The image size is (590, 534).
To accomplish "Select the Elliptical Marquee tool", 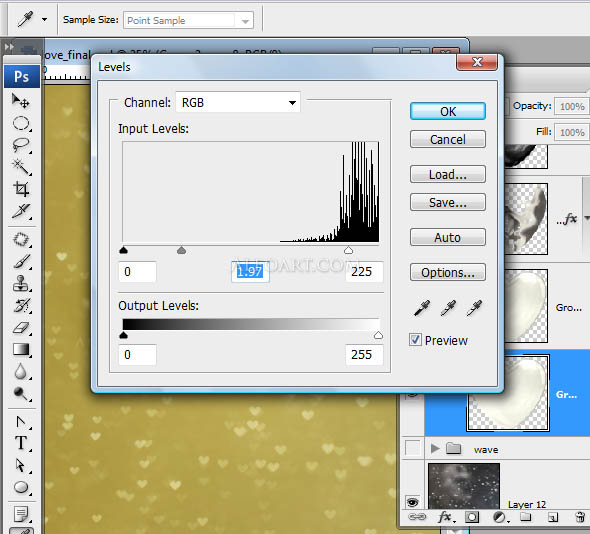I will (x=21, y=123).
